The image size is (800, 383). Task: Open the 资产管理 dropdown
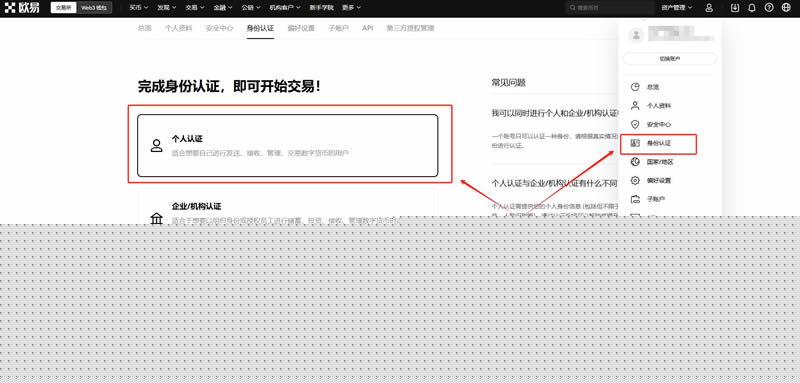point(677,8)
